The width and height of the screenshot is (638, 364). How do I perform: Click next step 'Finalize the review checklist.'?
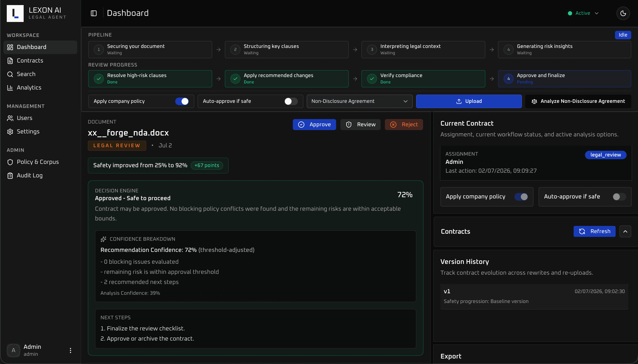143,329
